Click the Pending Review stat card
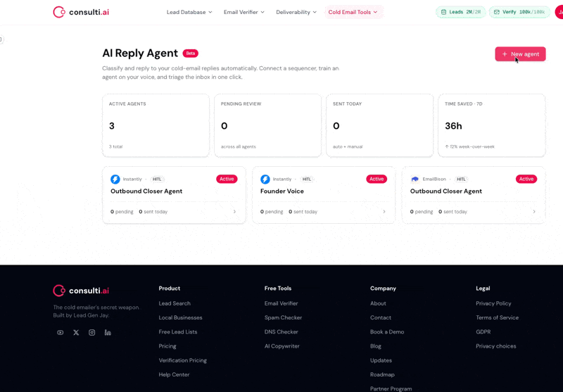This screenshot has height=392, width=563. coord(268,125)
